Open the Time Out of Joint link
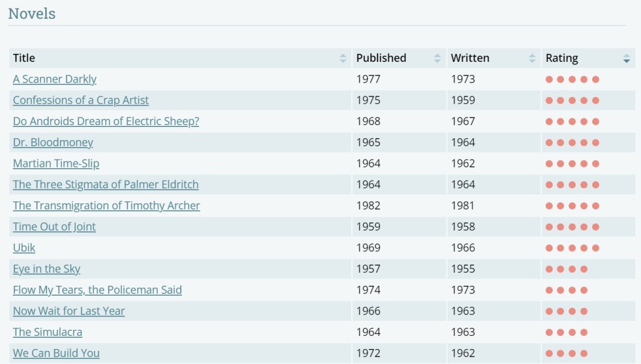641x364 pixels. [x=54, y=227]
